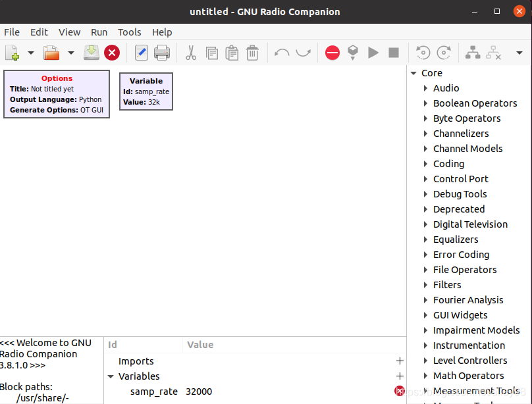Select the samp_rate variable row

pos(255,391)
